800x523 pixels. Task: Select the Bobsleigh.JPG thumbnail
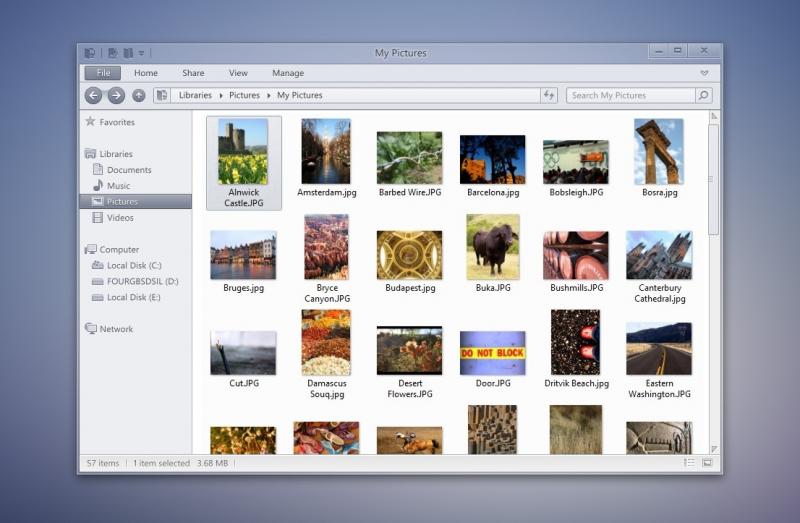576,162
